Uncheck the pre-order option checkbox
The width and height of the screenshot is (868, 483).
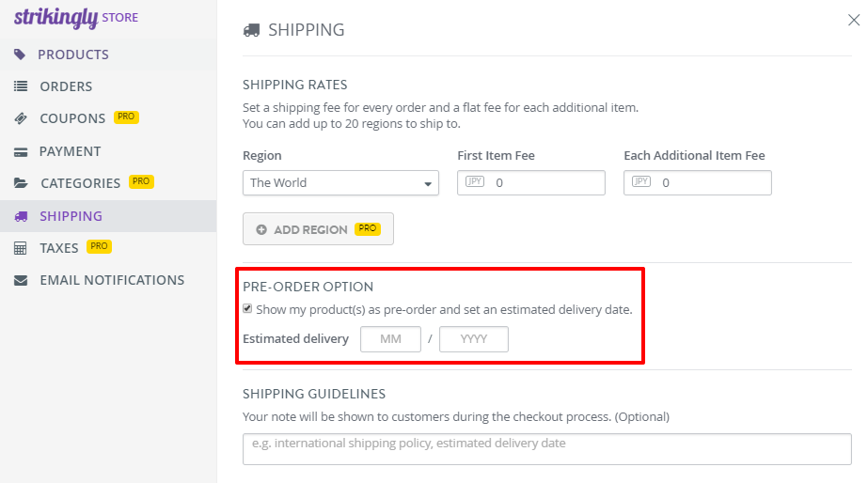click(x=247, y=309)
